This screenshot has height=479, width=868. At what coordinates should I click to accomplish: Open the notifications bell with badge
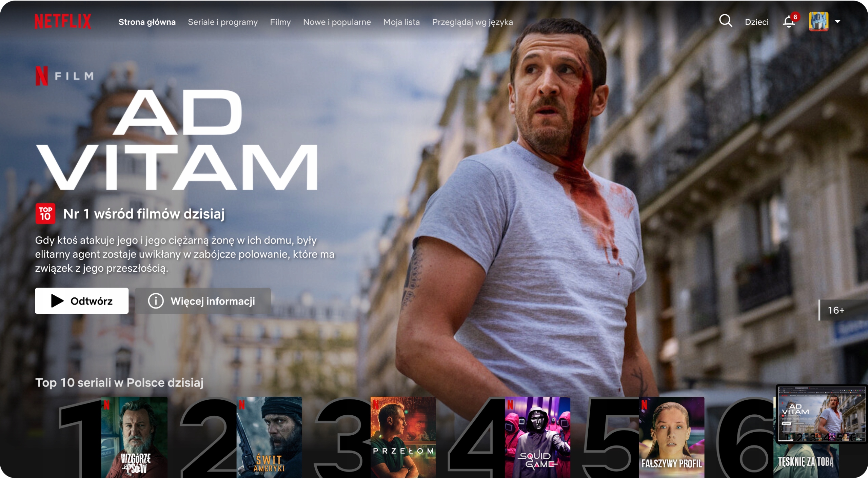point(789,22)
